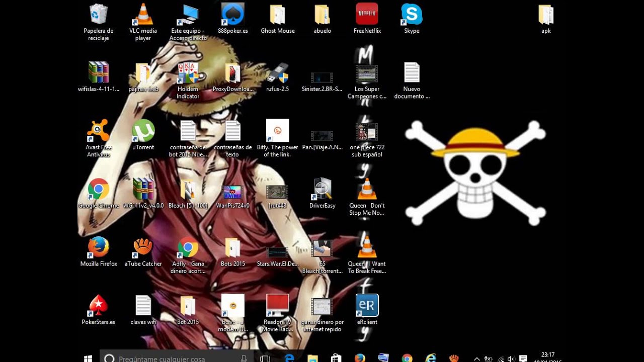Open the Ghost Mouse folder

(278, 19)
